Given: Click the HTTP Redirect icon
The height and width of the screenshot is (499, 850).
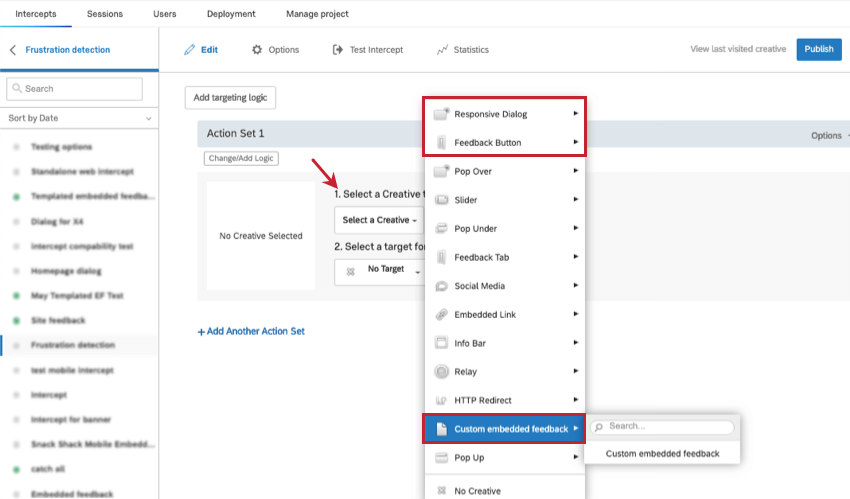Looking at the screenshot, I should [442, 400].
